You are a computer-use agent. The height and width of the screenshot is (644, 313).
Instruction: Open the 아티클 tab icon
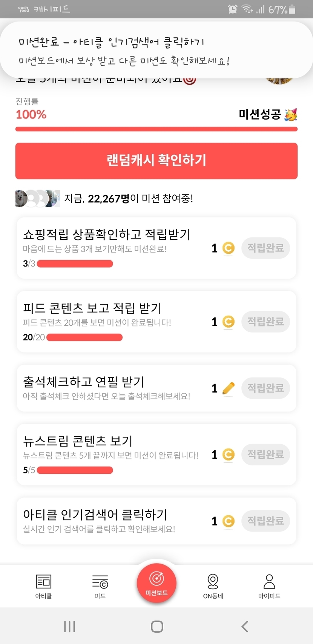[43, 582]
